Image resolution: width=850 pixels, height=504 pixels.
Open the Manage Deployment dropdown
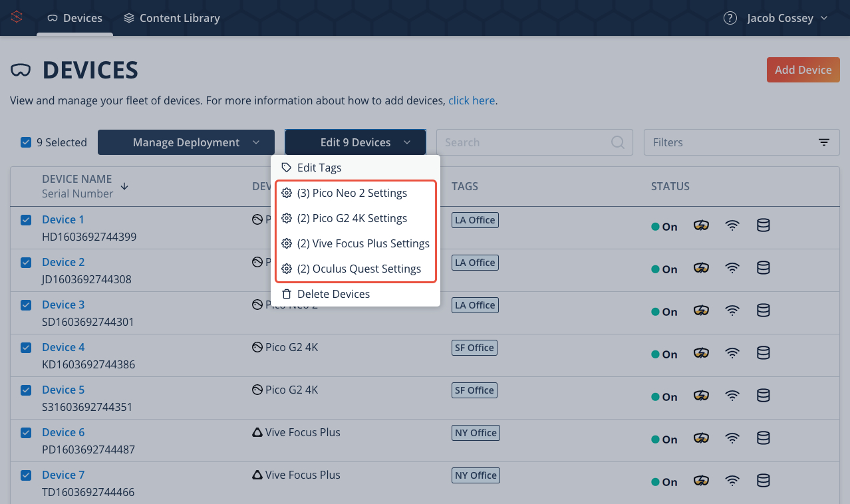coord(186,142)
